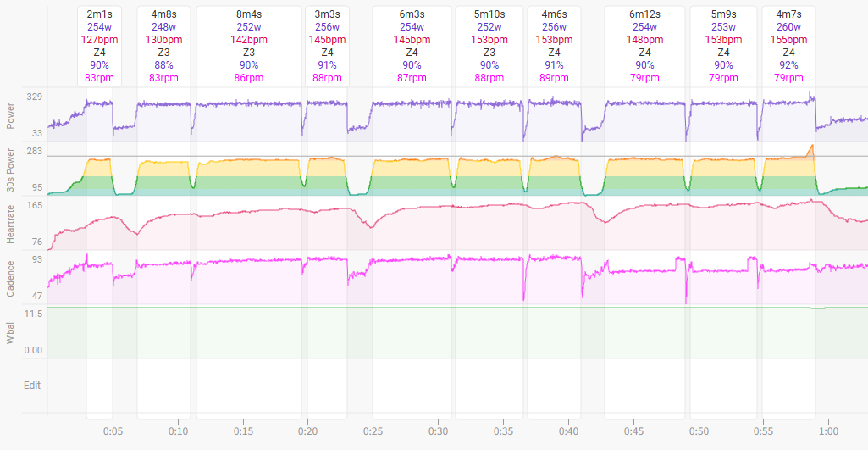Click the 0:55 time axis tick

pyautogui.click(x=764, y=431)
